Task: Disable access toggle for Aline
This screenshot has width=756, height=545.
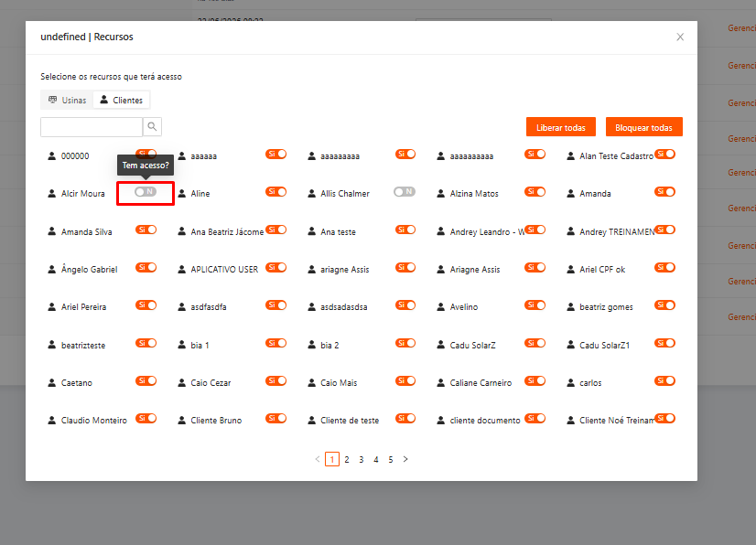Action: coord(275,192)
